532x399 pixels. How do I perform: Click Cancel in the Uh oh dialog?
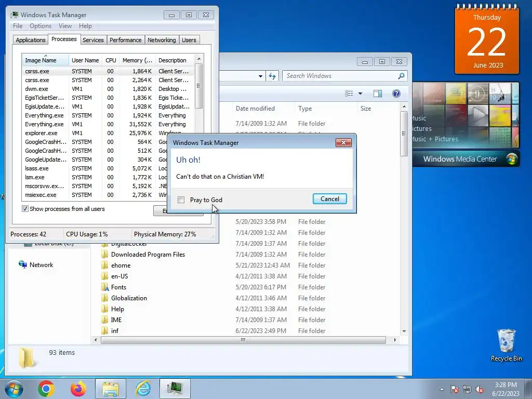[x=330, y=199]
